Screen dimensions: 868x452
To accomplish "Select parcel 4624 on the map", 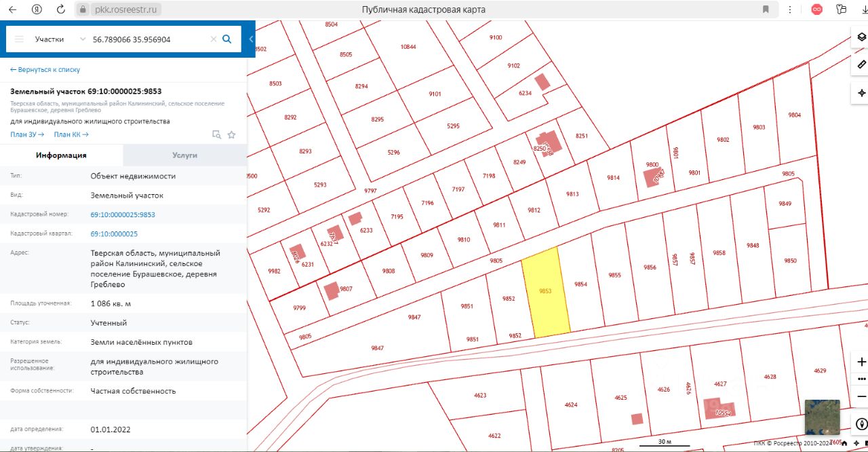I will pos(570,405).
